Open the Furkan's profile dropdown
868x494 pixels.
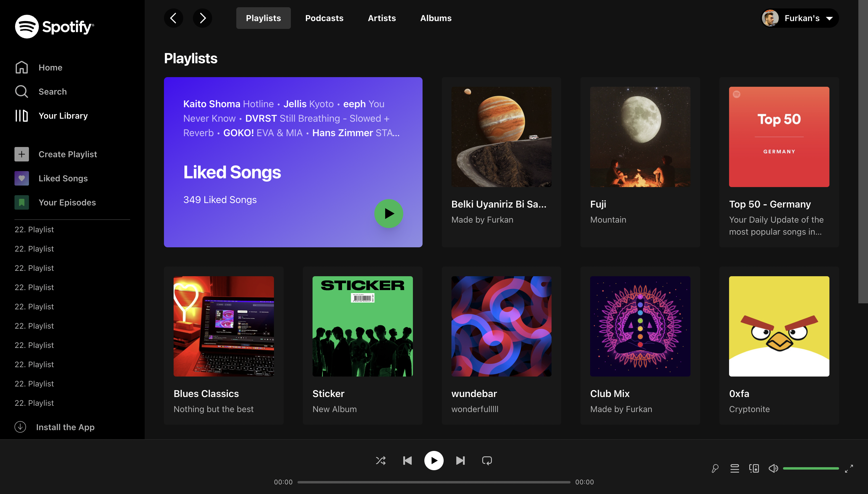point(800,18)
